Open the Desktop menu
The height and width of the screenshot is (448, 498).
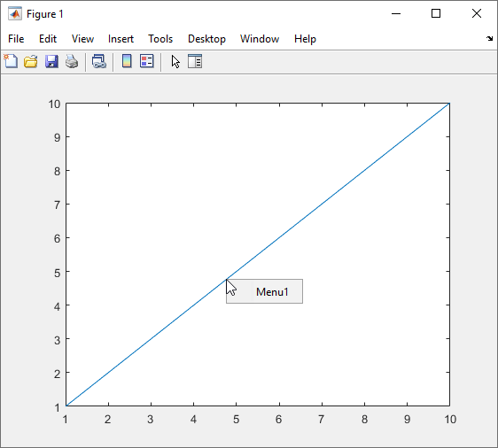[206, 39]
